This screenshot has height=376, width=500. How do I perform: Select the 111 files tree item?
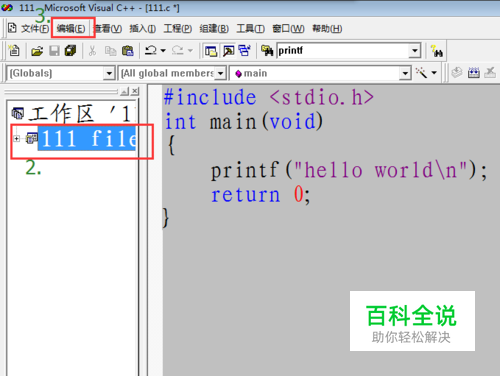tap(87, 138)
